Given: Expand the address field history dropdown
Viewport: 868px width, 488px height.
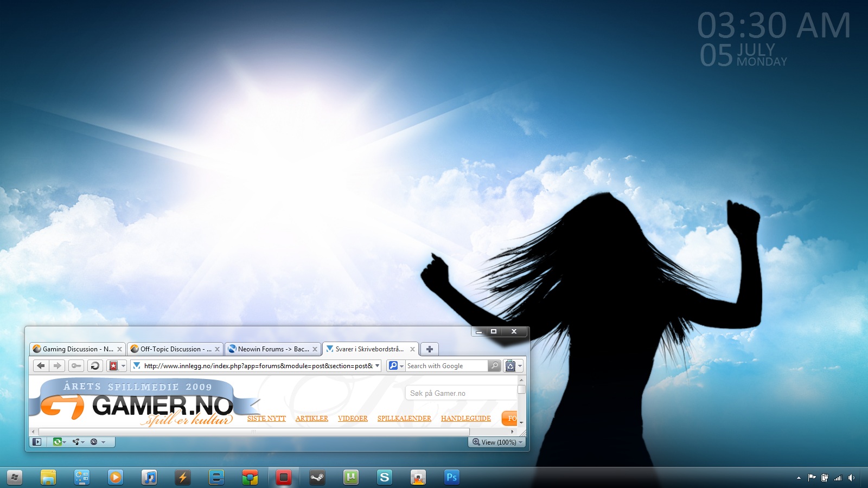Looking at the screenshot, I should pyautogui.click(x=377, y=366).
